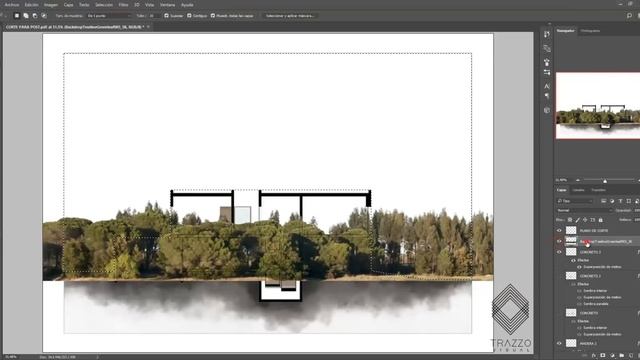Click Sombra interior effect under CONCRETO 2
The height and width of the screenshot is (360, 640).
595,291
